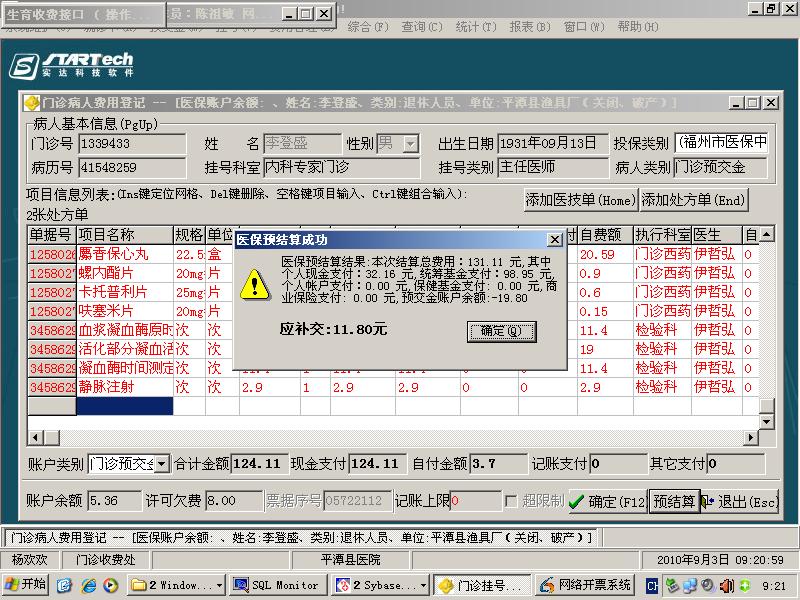
Task: Click the 门诊收费处 status bar entry
Action: 106,560
